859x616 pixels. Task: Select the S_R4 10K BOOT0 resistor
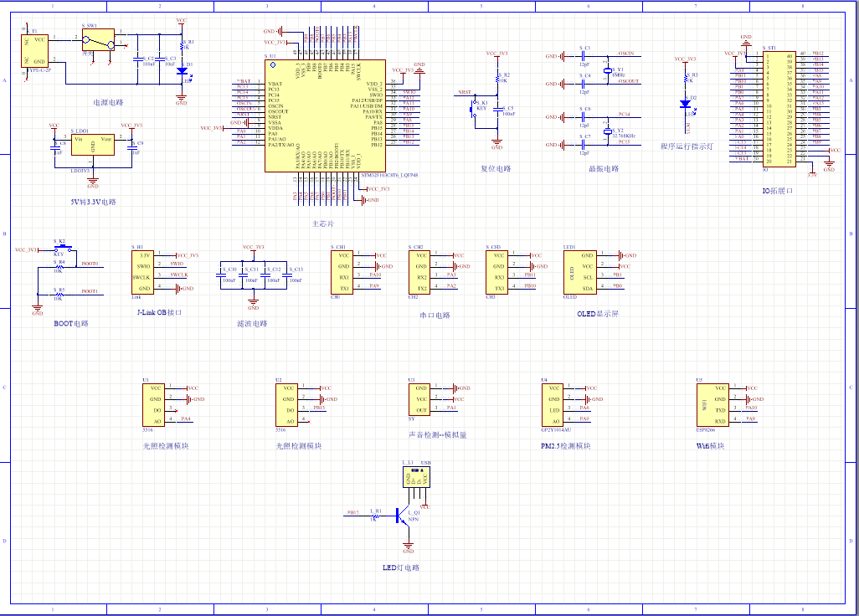(x=59, y=267)
